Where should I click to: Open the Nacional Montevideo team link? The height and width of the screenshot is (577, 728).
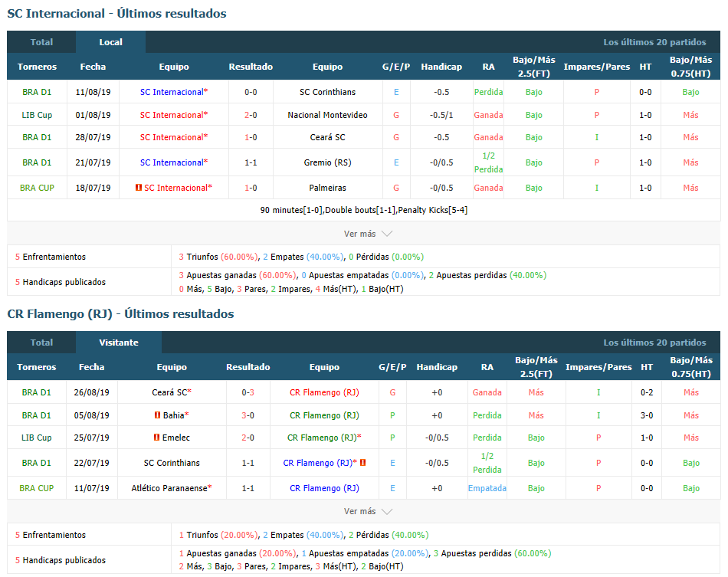[327, 115]
